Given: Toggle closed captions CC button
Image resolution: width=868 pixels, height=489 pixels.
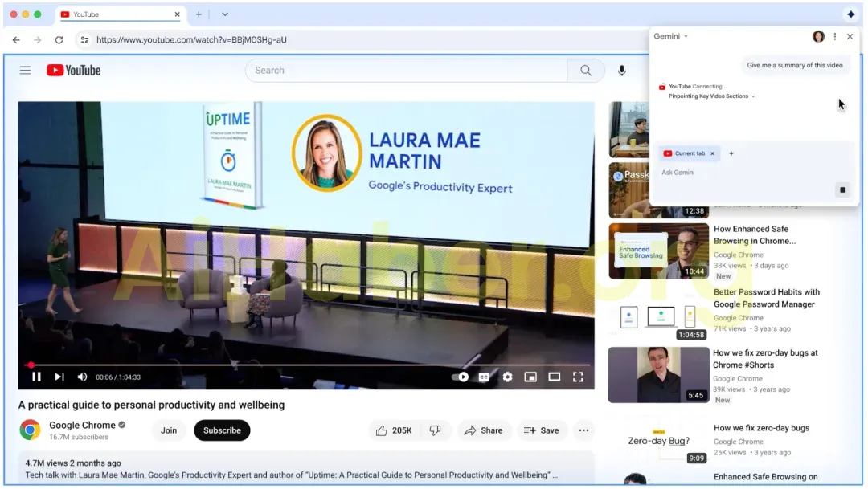Looking at the screenshot, I should coord(484,377).
